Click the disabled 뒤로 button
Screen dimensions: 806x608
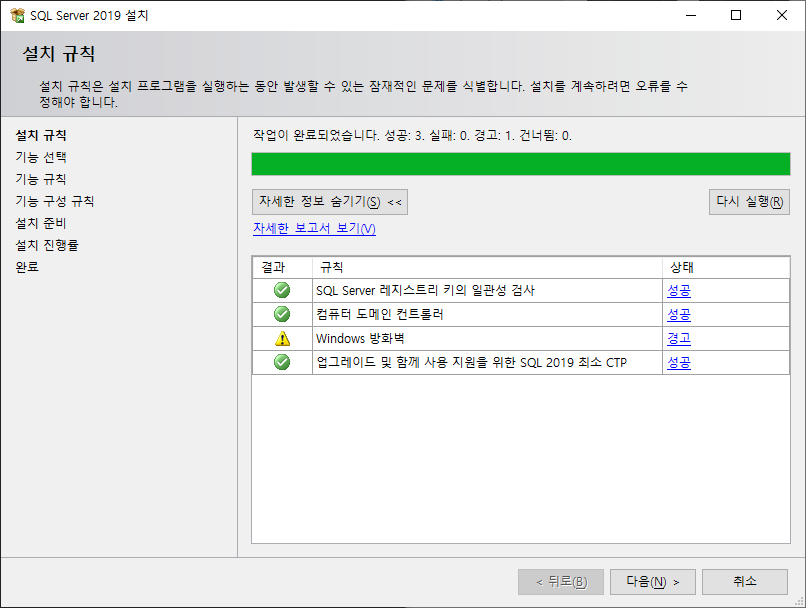[x=561, y=582]
